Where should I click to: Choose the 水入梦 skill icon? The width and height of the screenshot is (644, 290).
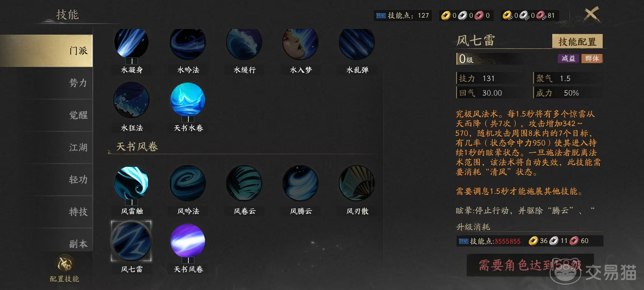(x=301, y=43)
